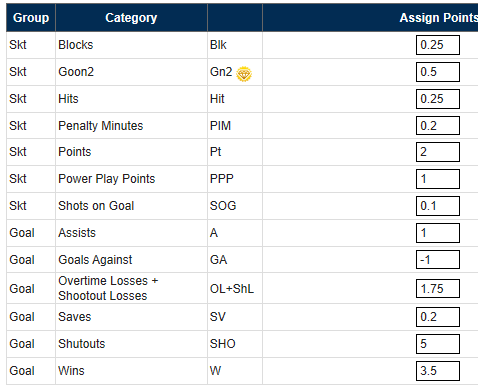
Task: Focus the Hits assign points field
Action: coord(438,99)
